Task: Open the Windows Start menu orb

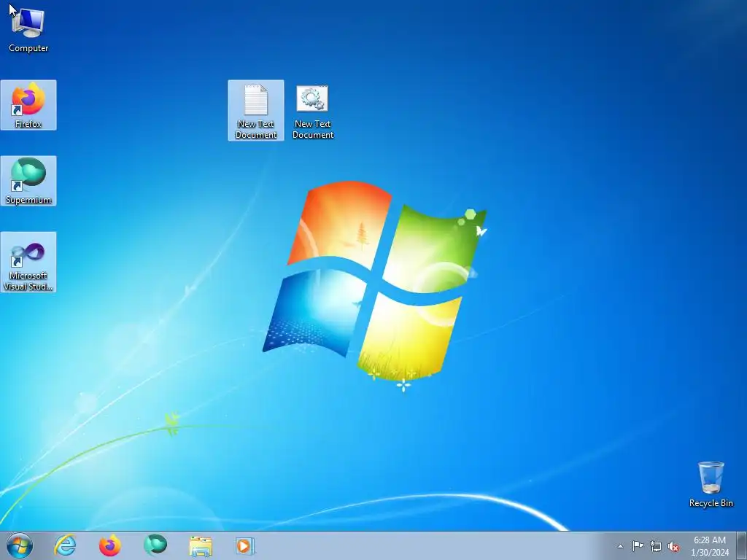Action: click(x=20, y=545)
